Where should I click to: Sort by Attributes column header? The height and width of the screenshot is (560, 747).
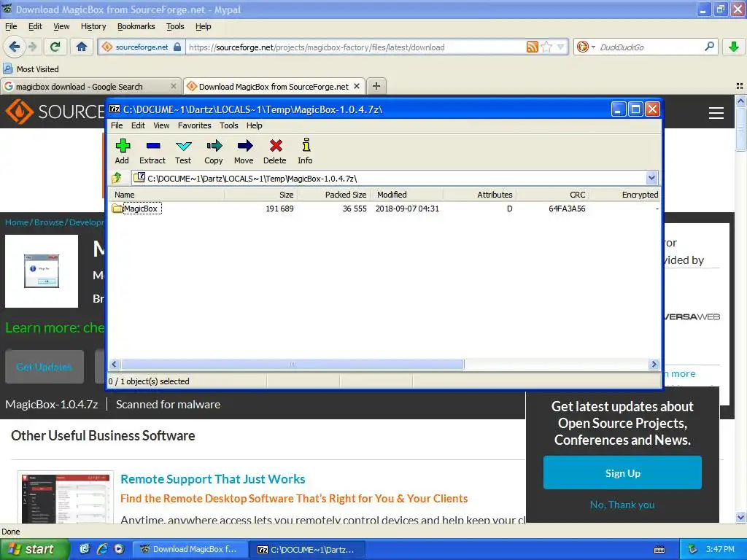[479, 195]
